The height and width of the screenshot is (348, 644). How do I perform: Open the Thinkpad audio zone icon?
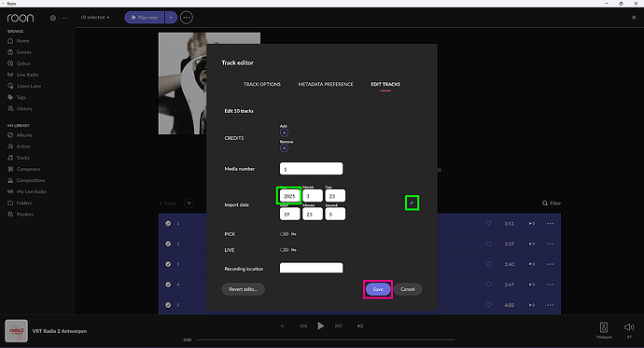(603, 327)
